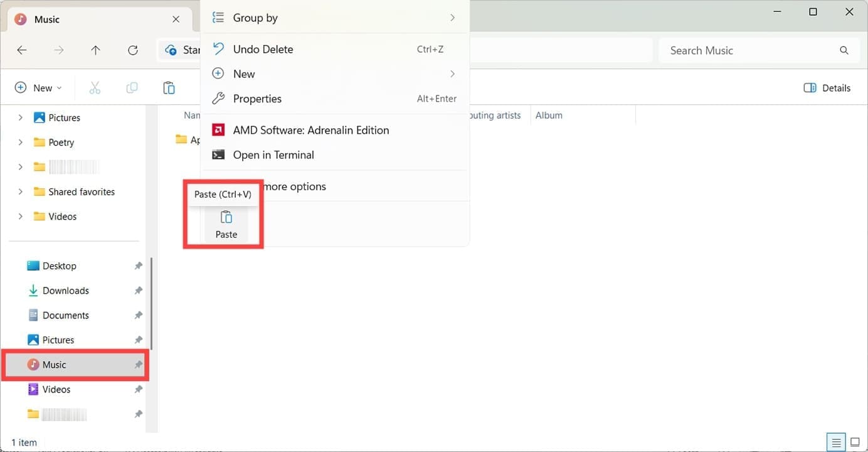
Task: Choose Open in Terminal
Action: [x=334, y=155]
